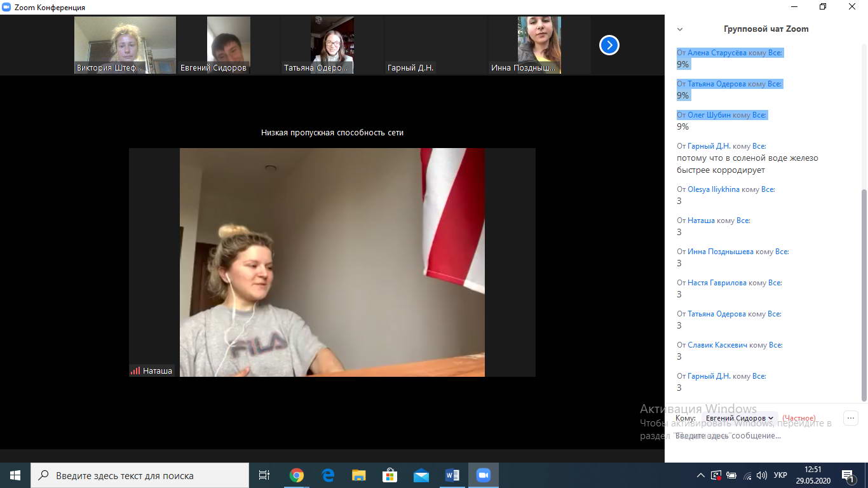The width and height of the screenshot is (868, 488).
Task: Click the '3' reply from Инна Позднышева
Action: tap(679, 263)
